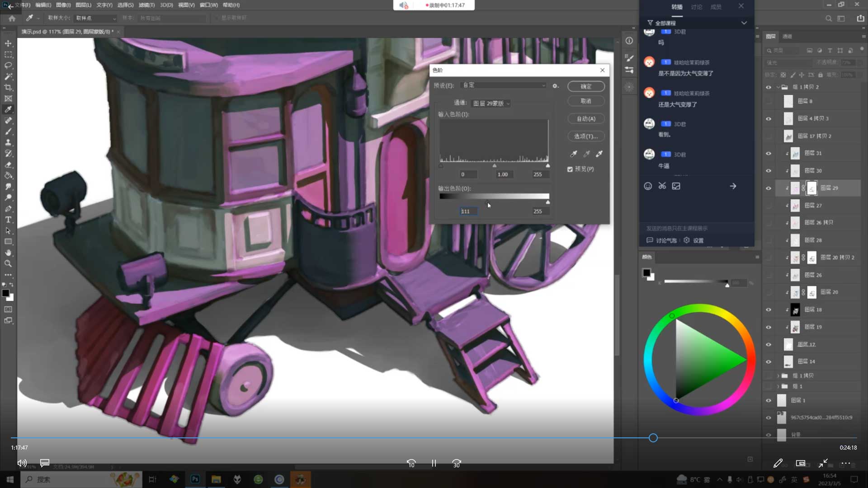Hide layer 图层 29 visibility
The image size is (868, 488).
[769, 188]
